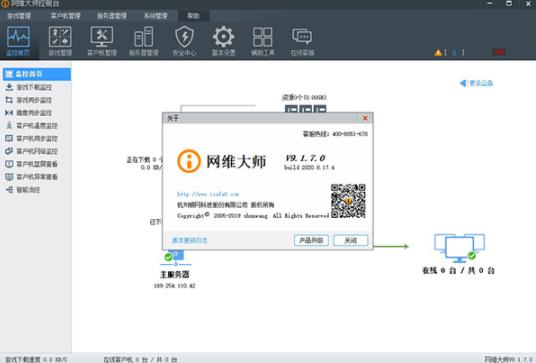Select 监控首页 in the left sidebar
The width and height of the screenshot is (536, 363).
tap(37, 74)
